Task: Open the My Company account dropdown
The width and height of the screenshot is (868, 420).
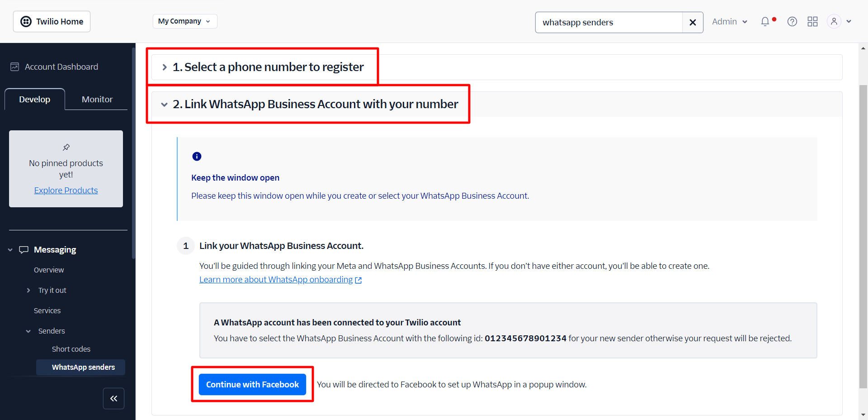Action: click(184, 21)
